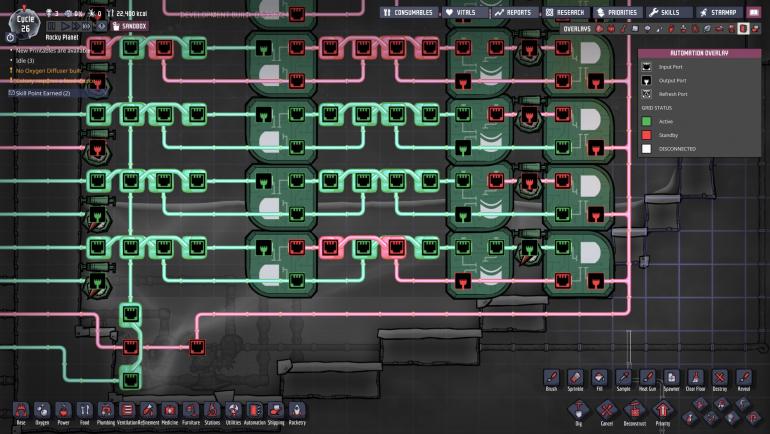The image size is (770, 434).
Task: Open the Research screen
Action: click(x=566, y=12)
